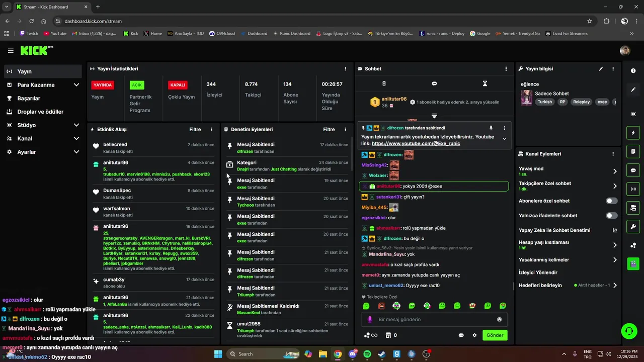This screenshot has height=362, width=644.
Task: Click the trash icon in the Sohbet panel
Action: [384, 83]
